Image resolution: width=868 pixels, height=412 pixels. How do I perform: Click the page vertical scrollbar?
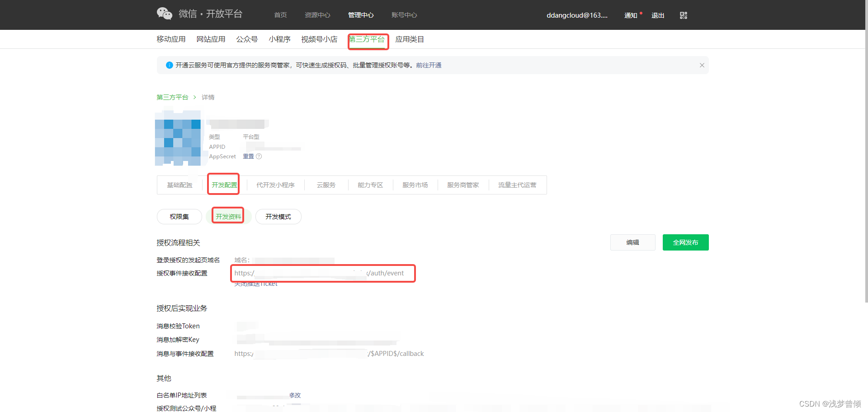(x=866, y=151)
